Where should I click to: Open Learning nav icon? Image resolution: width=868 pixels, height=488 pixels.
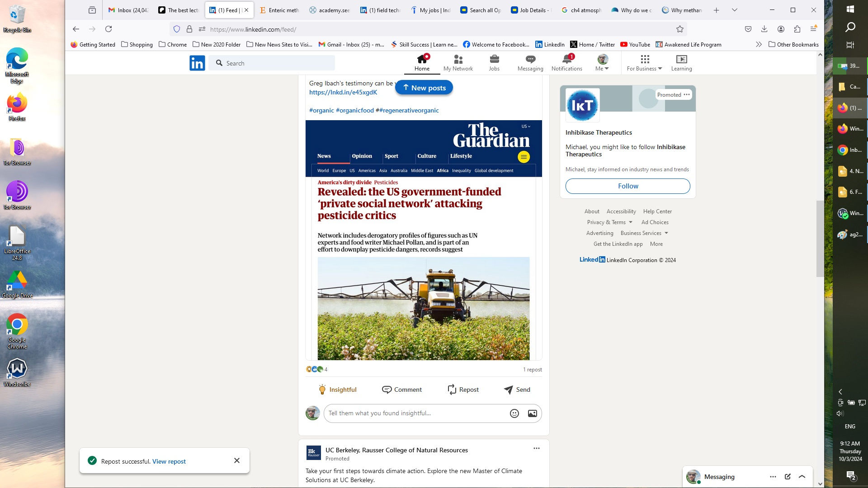[x=681, y=63]
